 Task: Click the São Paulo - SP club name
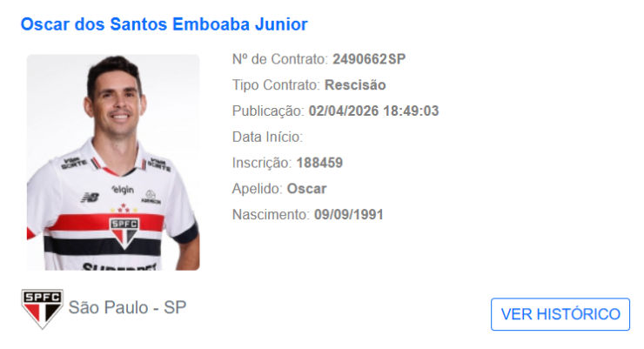tap(127, 307)
